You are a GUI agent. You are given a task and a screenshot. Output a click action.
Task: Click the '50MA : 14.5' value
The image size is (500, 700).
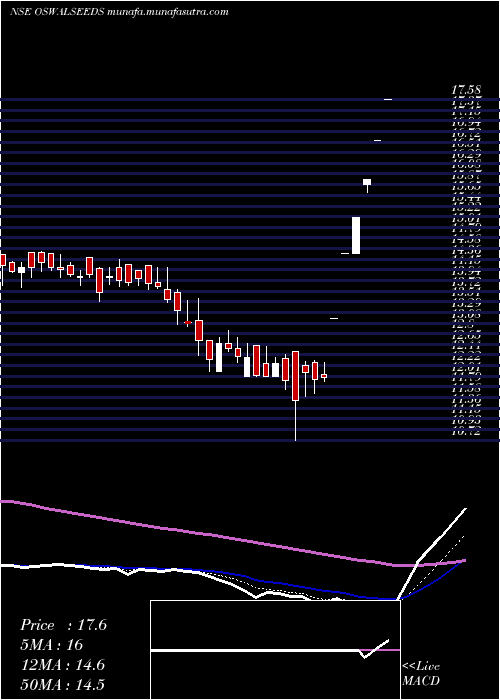pyautogui.click(x=62, y=684)
